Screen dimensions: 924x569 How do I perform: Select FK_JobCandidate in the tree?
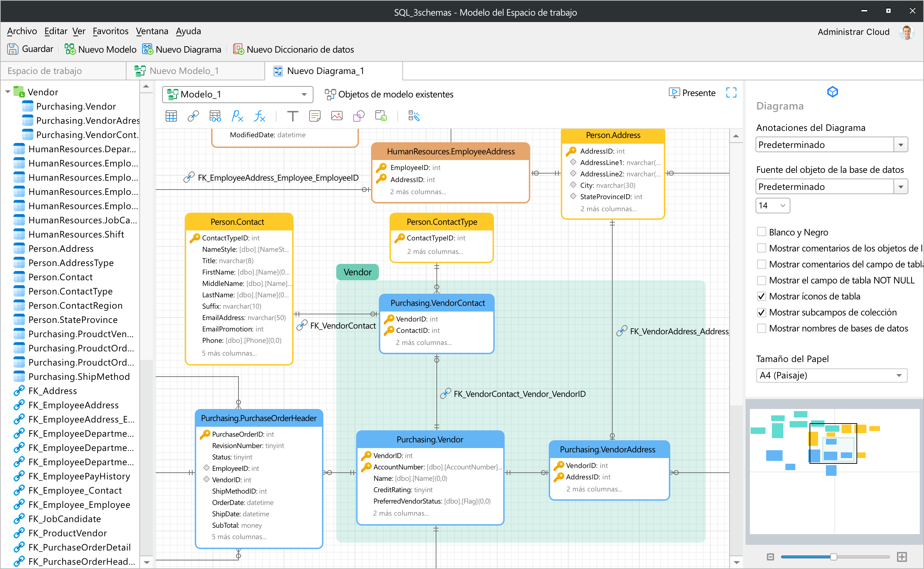pyautogui.click(x=64, y=519)
